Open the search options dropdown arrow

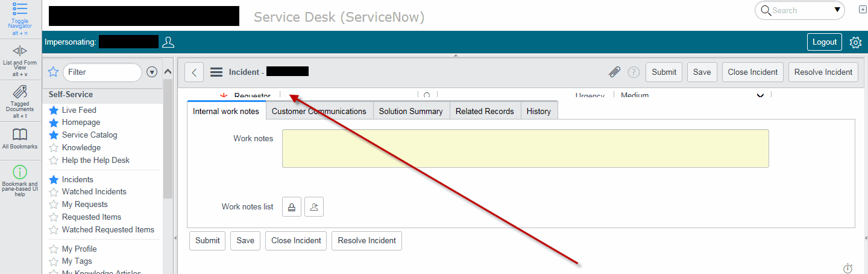pos(838,10)
